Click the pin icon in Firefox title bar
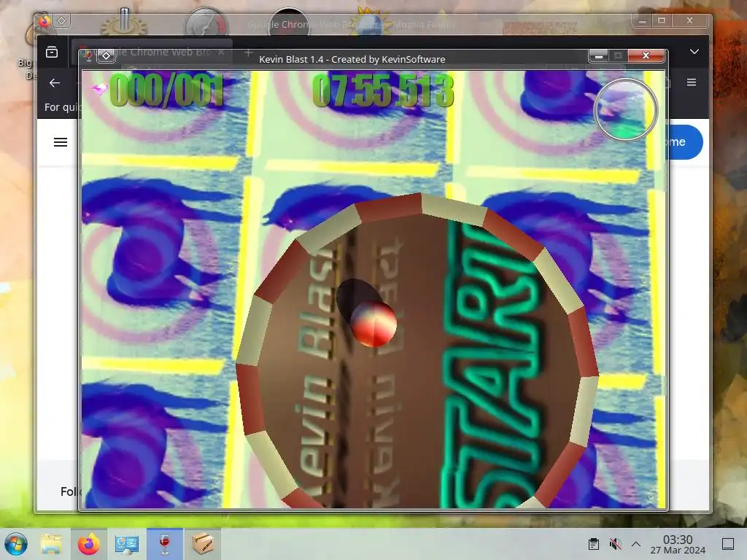Image resolution: width=747 pixels, height=560 pixels. click(x=62, y=20)
